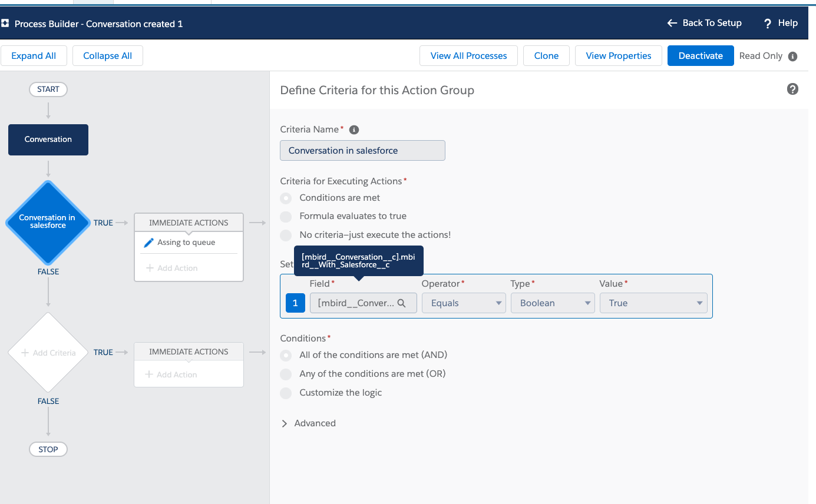Screen dimensions: 816x504
Task: Click the Back To Setup arrow icon
Action: coord(672,23)
